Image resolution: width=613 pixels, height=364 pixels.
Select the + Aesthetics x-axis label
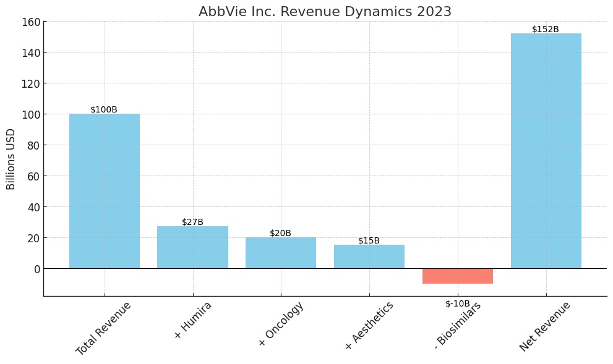[x=369, y=325]
